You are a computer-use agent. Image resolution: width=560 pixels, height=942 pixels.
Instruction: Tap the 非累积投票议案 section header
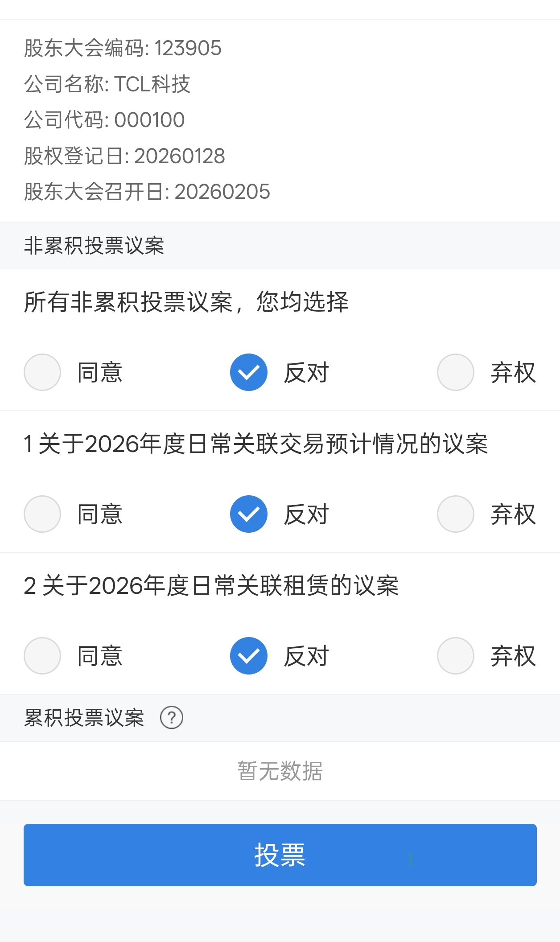(x=94, y=246)
